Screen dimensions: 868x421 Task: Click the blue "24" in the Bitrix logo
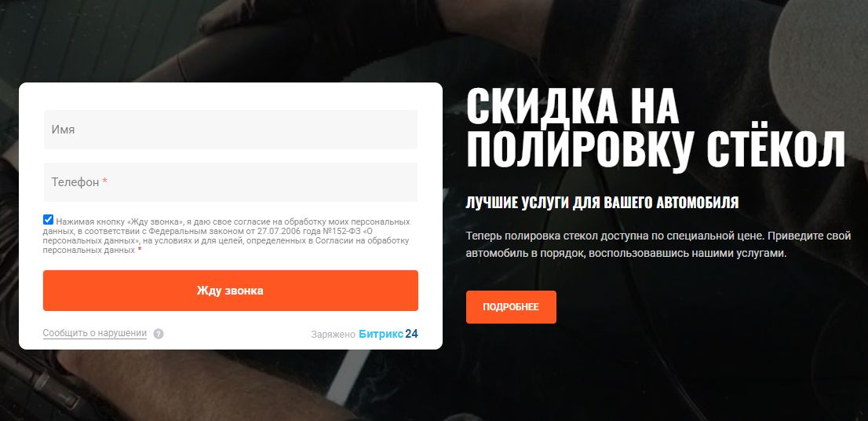411,334
